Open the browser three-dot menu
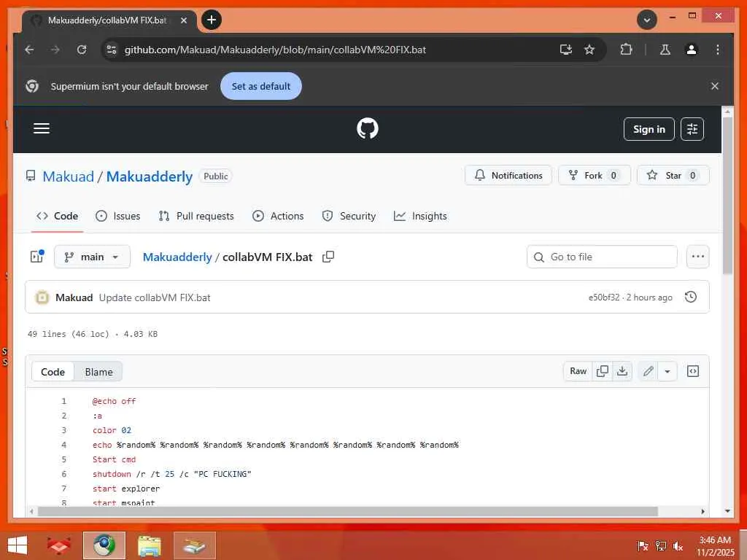747x560 pixels. click(x=718, y=50)
